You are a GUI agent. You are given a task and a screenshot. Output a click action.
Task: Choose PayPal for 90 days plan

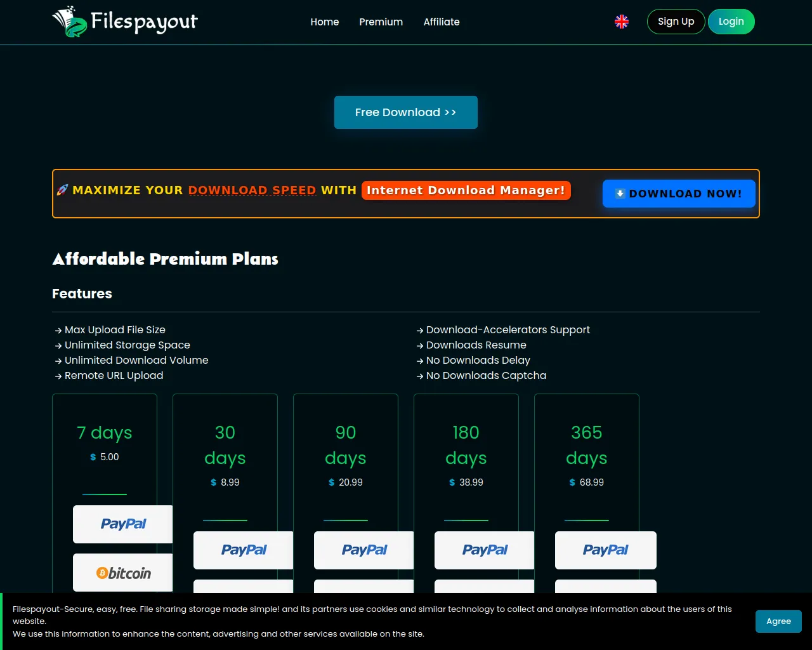coord(364,550)
